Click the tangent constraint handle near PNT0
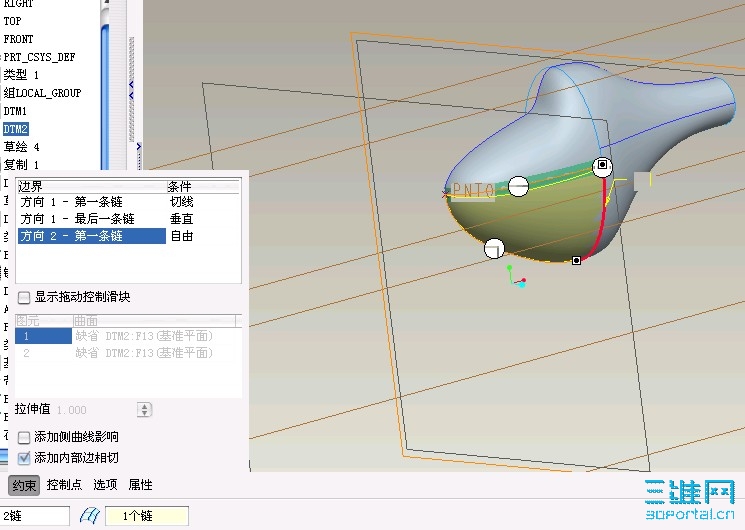The width and height of the screenshot is (745, 530). pos(518,186)
